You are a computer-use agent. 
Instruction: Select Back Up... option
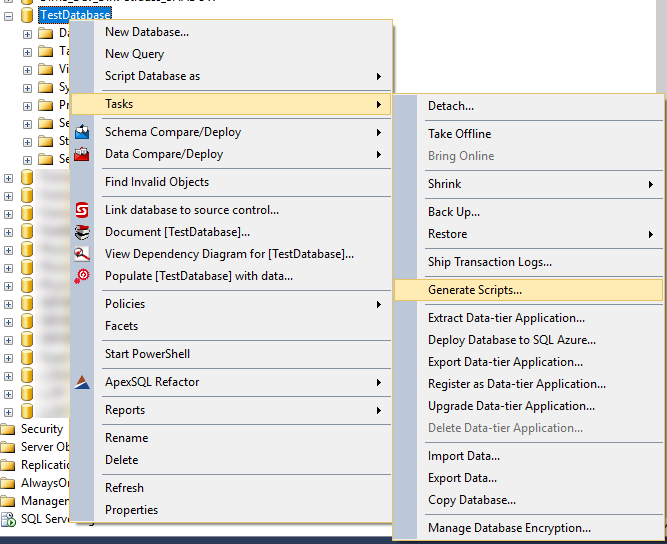coord(528,212)
